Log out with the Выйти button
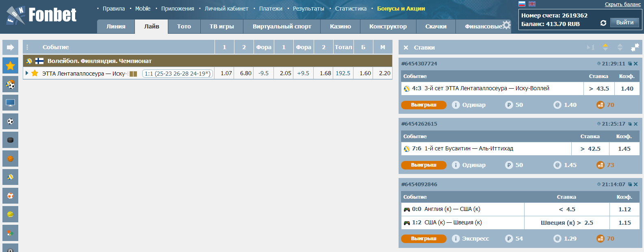Image resolution: width=644 pixels, height=252 pixels. click(x=625, y=23)
